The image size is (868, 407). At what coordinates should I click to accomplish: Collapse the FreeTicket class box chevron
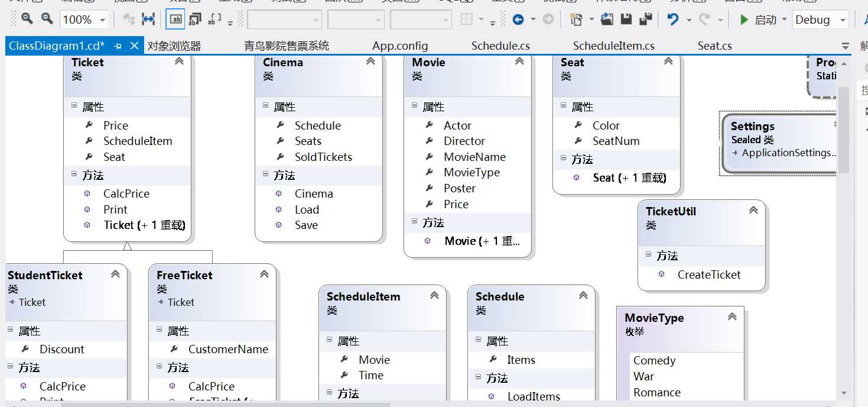pyautogui.click(x=264, y=274)
